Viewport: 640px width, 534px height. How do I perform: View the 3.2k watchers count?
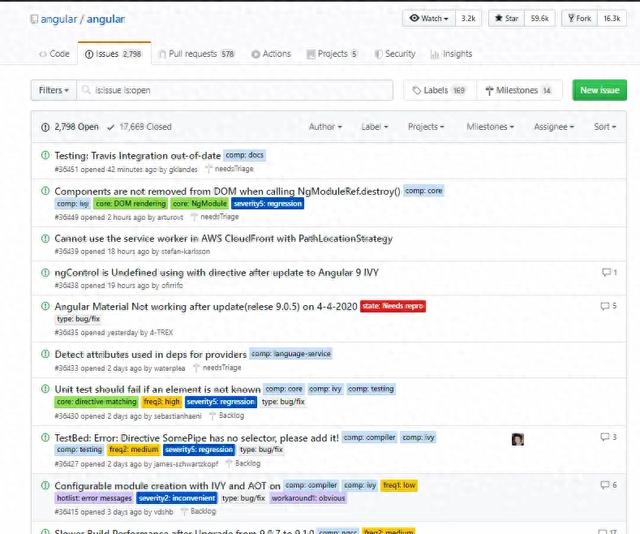pos(468,18)
